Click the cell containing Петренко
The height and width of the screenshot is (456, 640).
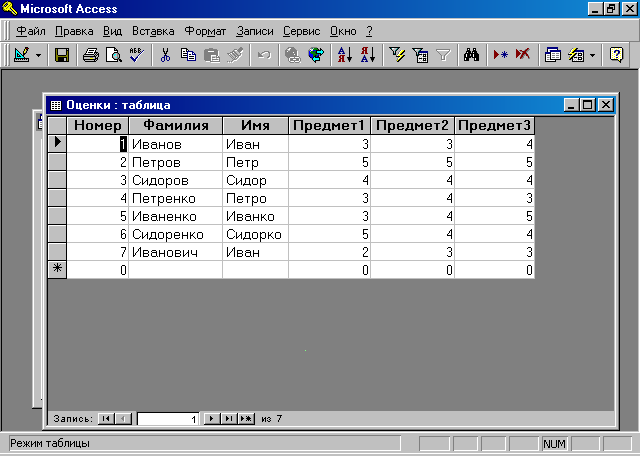tap(176, 198)
